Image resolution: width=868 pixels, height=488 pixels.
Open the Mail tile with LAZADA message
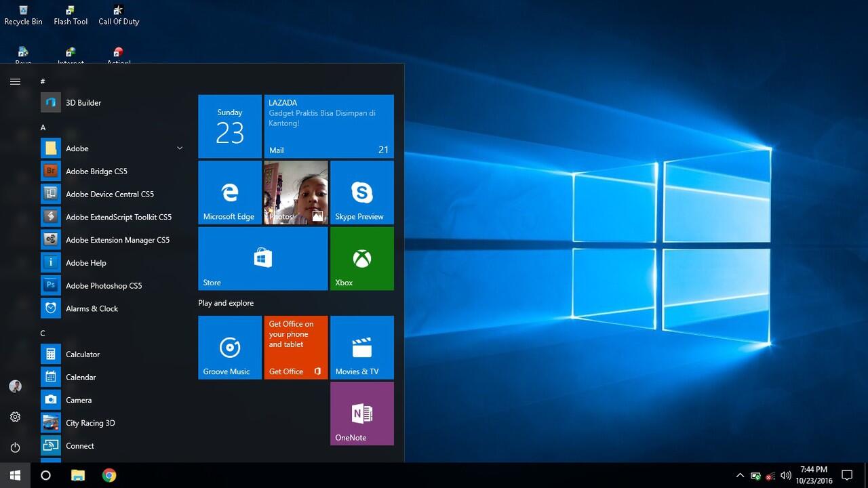click(329, 127)
